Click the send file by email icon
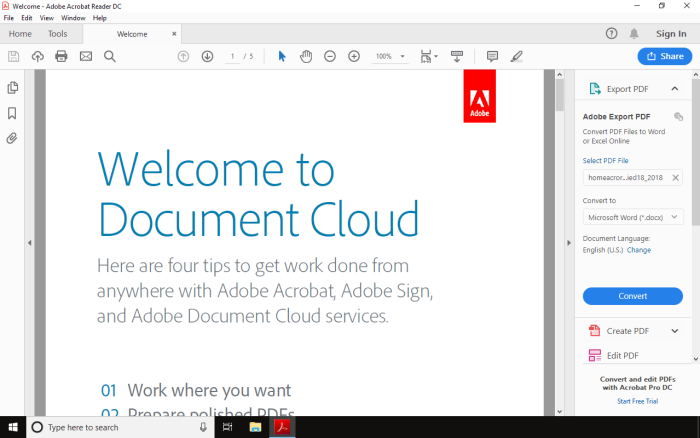This screenshot has height=438, width=700. click(86, 56)
